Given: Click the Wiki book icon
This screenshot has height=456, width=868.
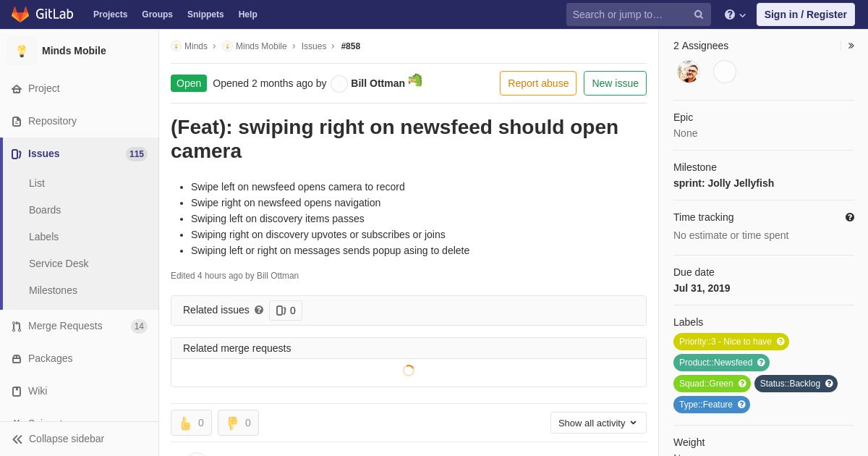Looking at the screenshot, I should pos(17,392).
